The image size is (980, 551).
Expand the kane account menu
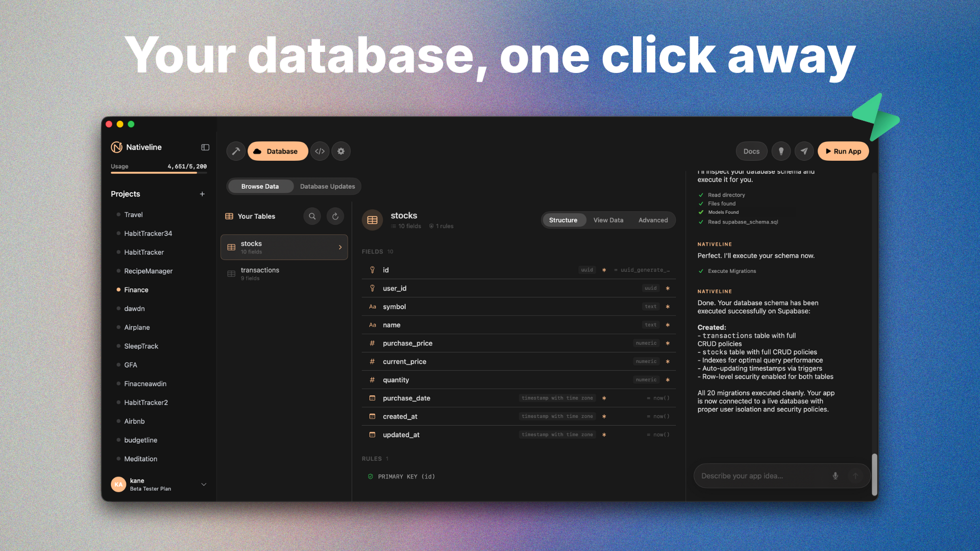click(x=204, y=484)
